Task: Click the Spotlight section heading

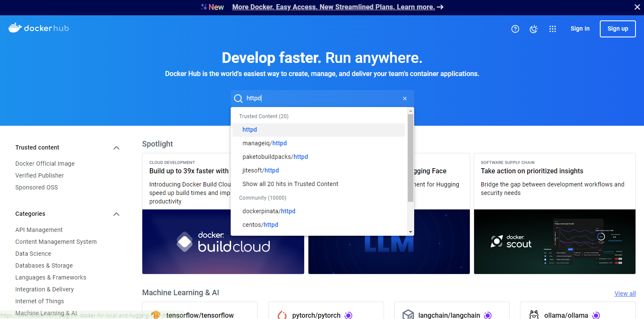Action: 158,144
